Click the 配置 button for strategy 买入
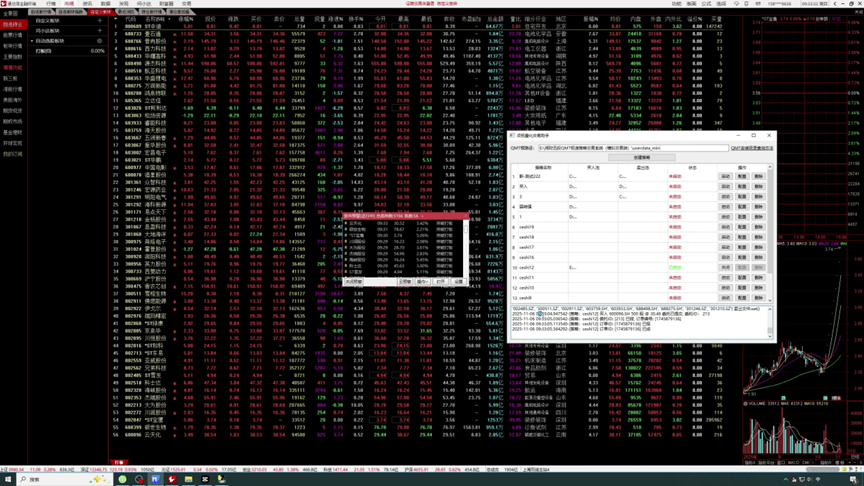This screenshot has width=864, height=486. click(742, 187)
